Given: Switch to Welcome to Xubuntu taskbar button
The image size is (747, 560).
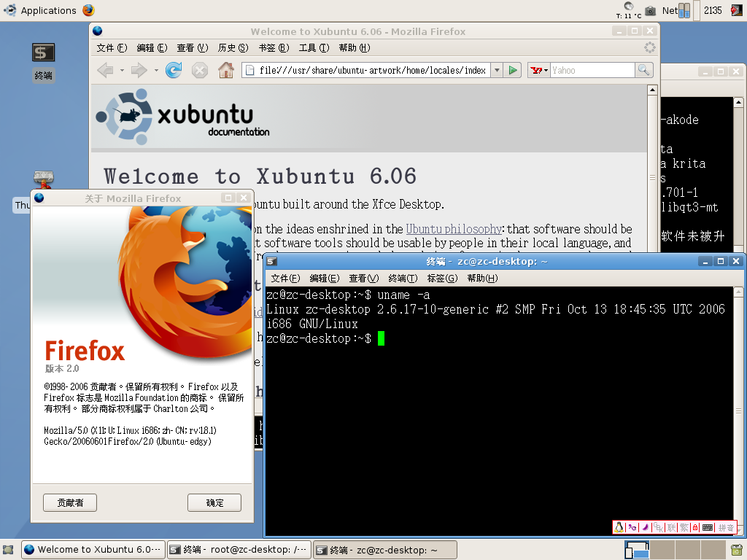Looking at the screenshot, I should tap(94, 550).
